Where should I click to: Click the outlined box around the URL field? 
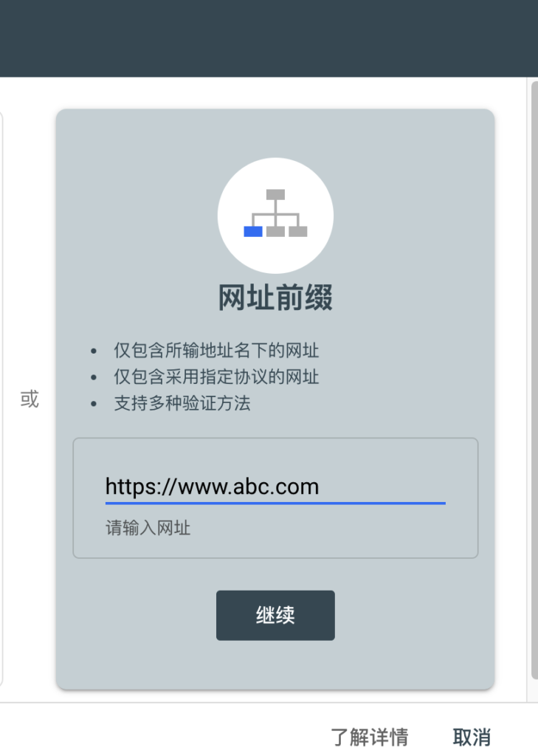pyautogui.click(x=275, y=498)
